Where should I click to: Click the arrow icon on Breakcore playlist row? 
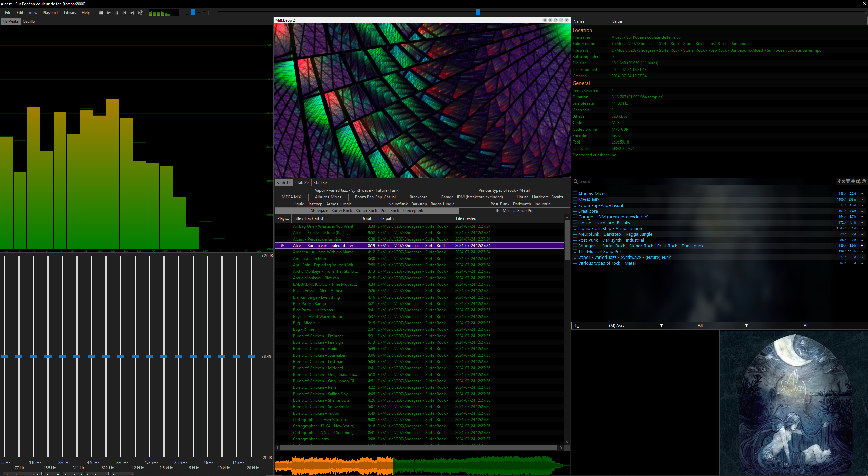click(862, 211)
